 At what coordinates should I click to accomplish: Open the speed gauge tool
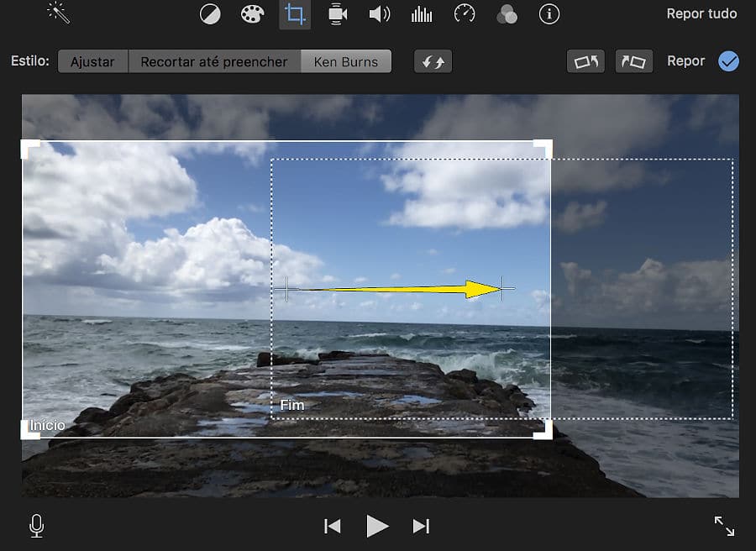click(465, 14)
